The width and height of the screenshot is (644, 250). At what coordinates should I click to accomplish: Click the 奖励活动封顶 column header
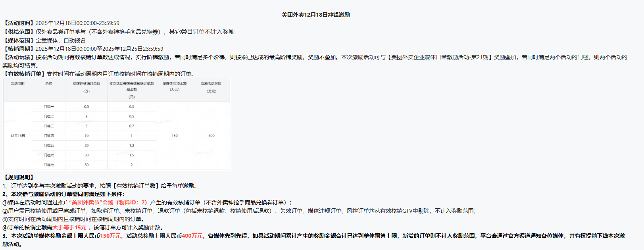pos(211,84)
